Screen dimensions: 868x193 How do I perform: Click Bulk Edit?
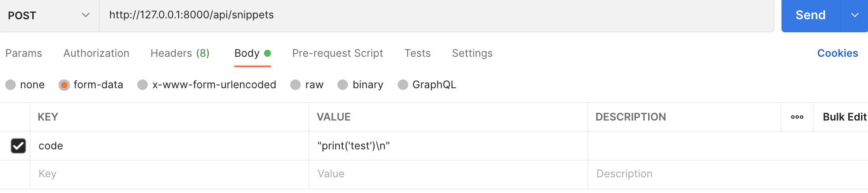[x=844, y=117]
